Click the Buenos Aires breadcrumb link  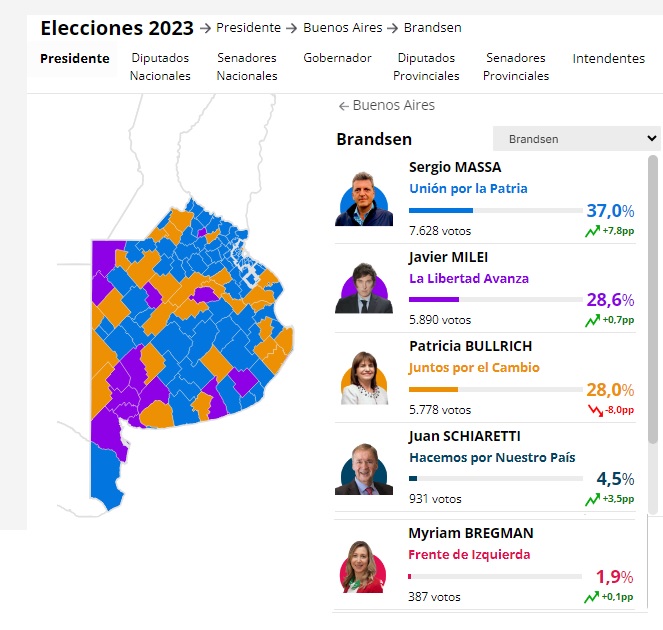tap(342, 28)
